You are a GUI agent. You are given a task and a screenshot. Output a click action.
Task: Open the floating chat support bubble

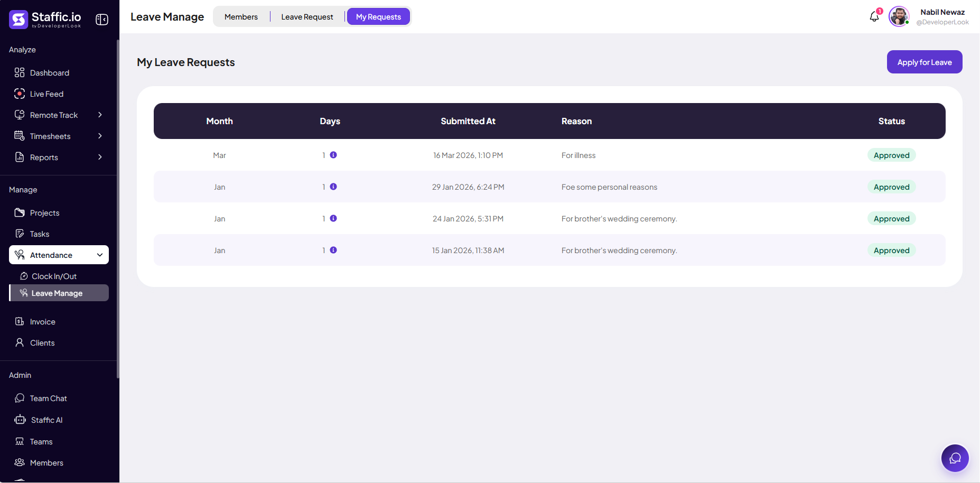pos(955,458)
